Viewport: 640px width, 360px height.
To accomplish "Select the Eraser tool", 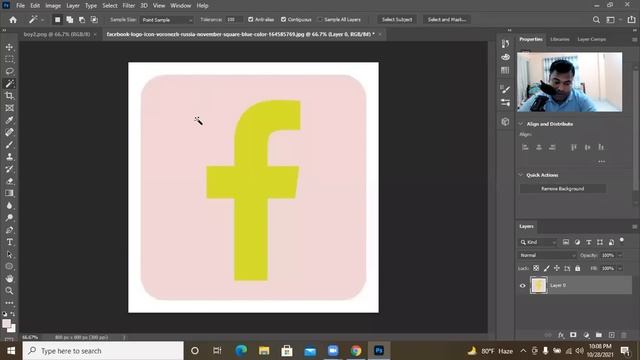I will [x=9, y=181].
